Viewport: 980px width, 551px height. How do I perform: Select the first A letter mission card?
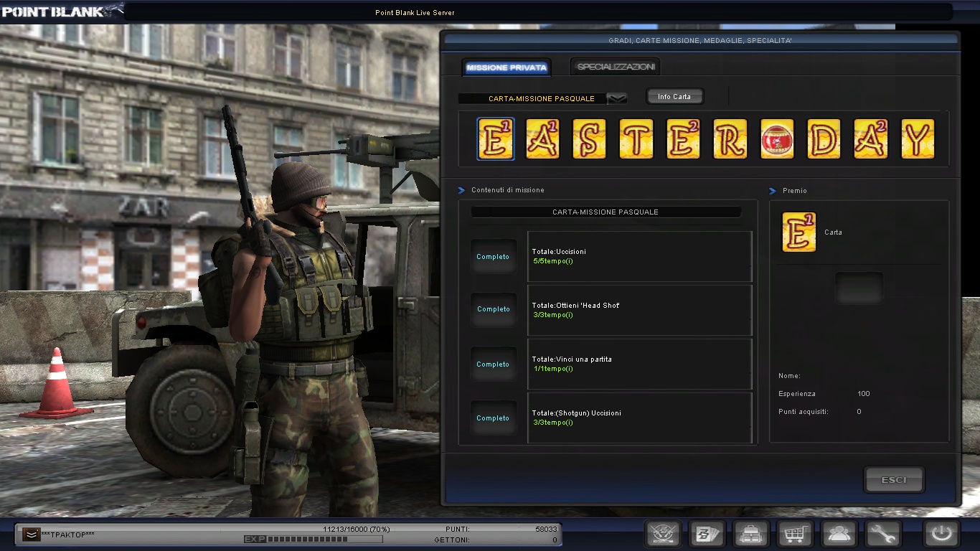pos(542,139)
